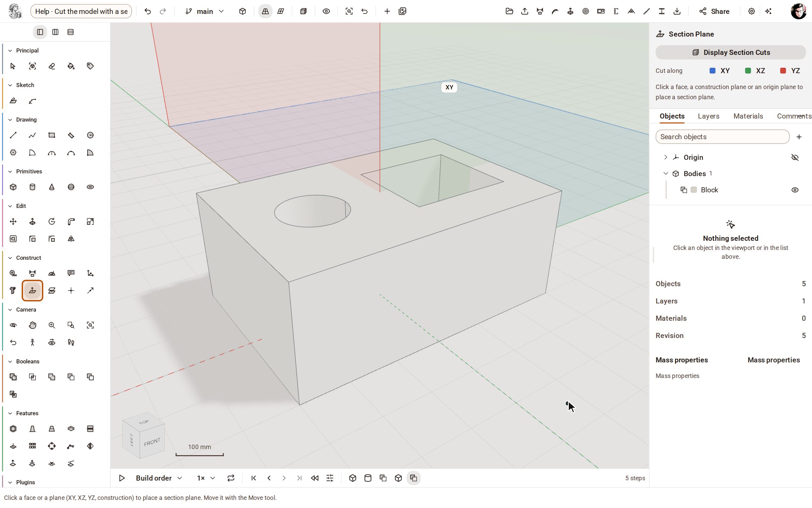Toggle Block body visibility eye
812x508 pixels.
click(x=795, y=190)
